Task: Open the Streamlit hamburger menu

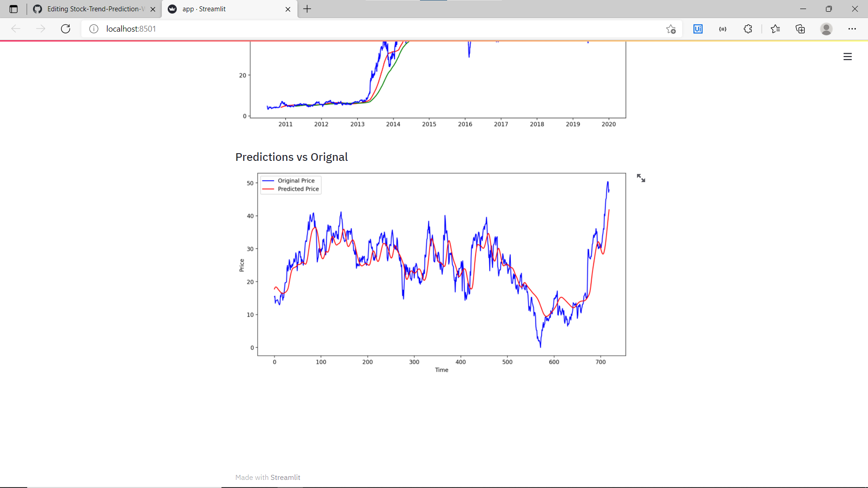Action: (848, 56)
